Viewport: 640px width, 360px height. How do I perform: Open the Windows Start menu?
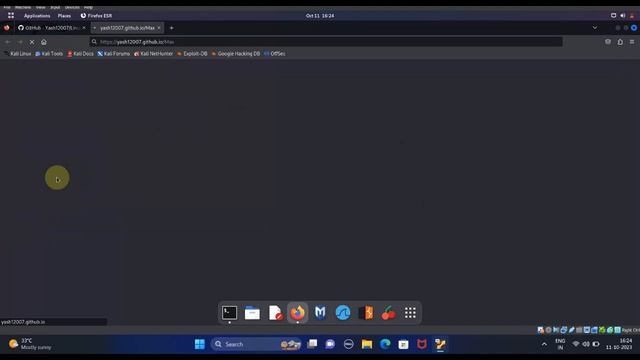click(x=200, y=344)
